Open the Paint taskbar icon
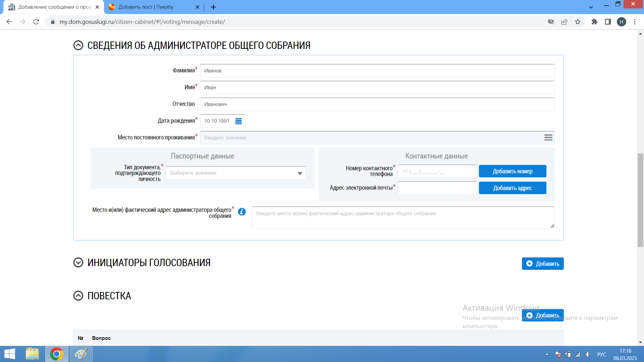644x362 pixels. click(x=81, y=354)
